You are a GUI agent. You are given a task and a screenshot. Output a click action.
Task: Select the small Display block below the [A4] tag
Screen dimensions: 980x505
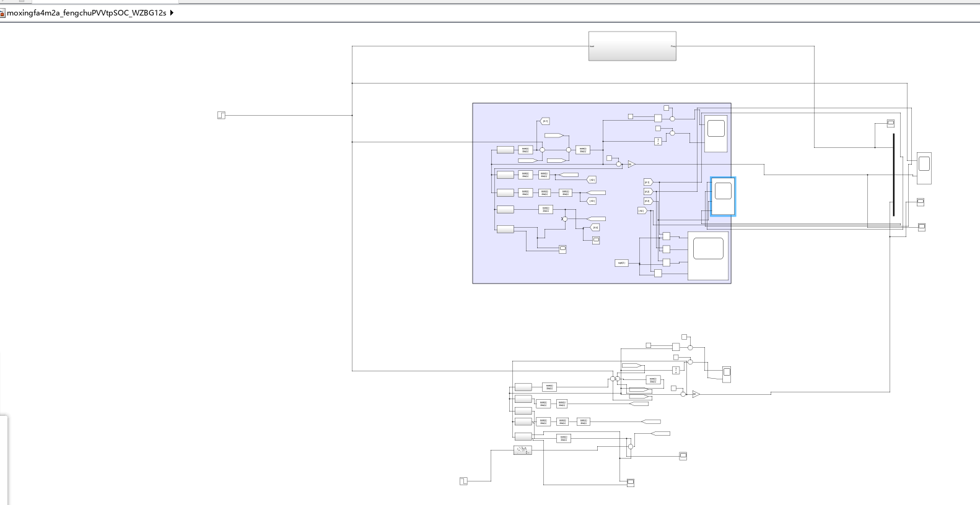coord(596,240)
